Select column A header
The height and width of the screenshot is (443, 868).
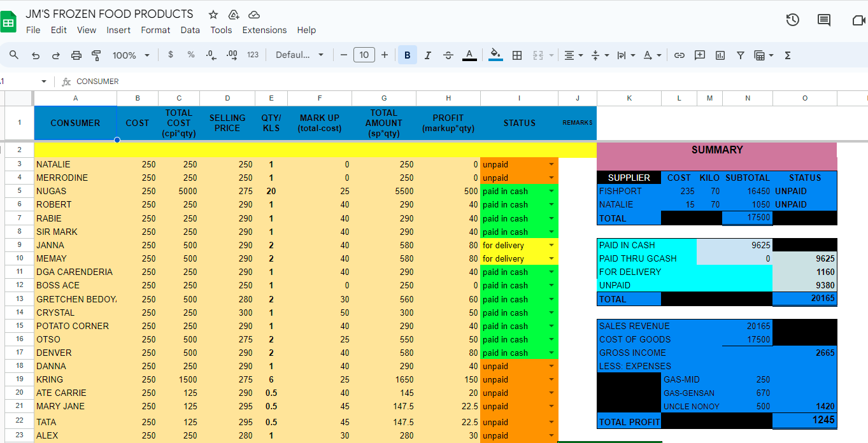(x=75, y=98)
